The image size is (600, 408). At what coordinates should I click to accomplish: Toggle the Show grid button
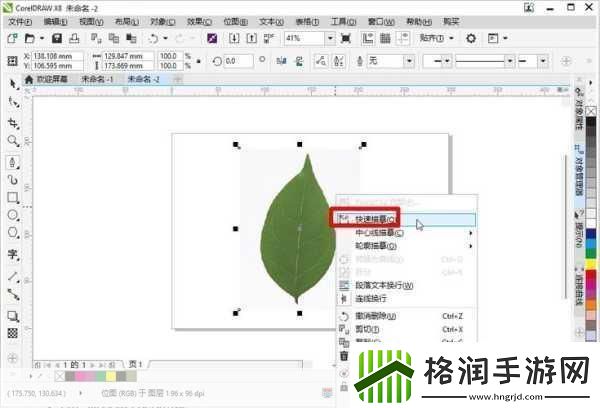click(x=385, y=38)
